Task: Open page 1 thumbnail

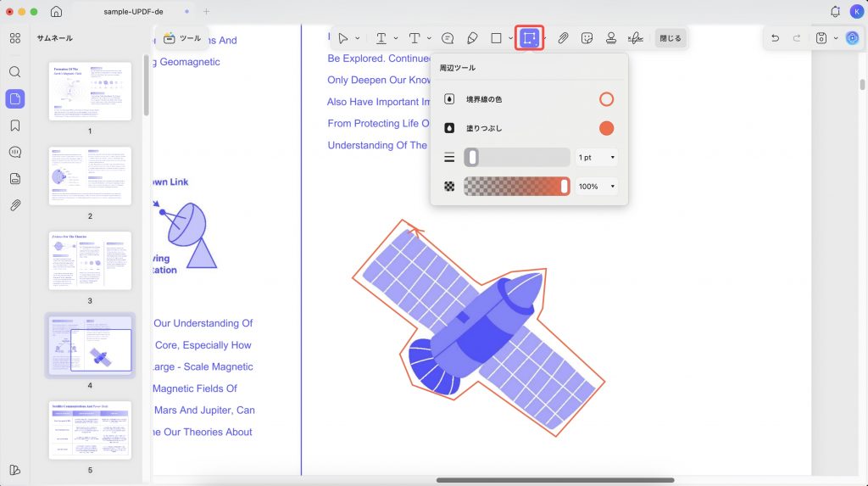Action: (x=90, y=91)
